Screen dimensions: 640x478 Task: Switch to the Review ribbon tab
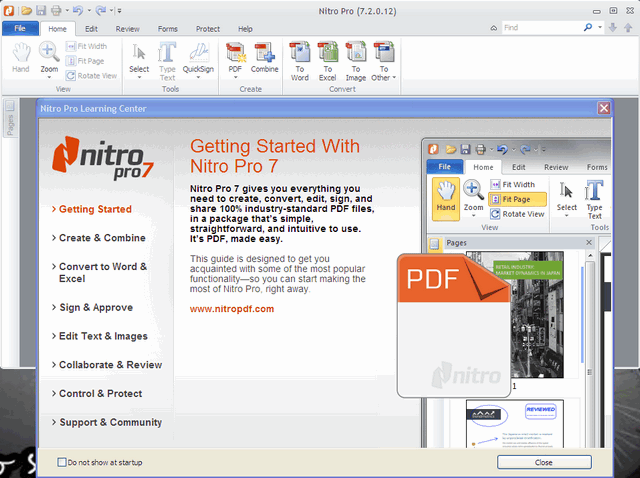pyautogui.click(x=127, y=29)
